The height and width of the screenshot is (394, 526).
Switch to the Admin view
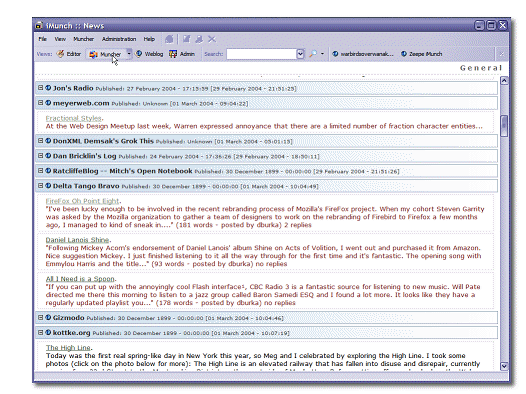pos(182,54)
